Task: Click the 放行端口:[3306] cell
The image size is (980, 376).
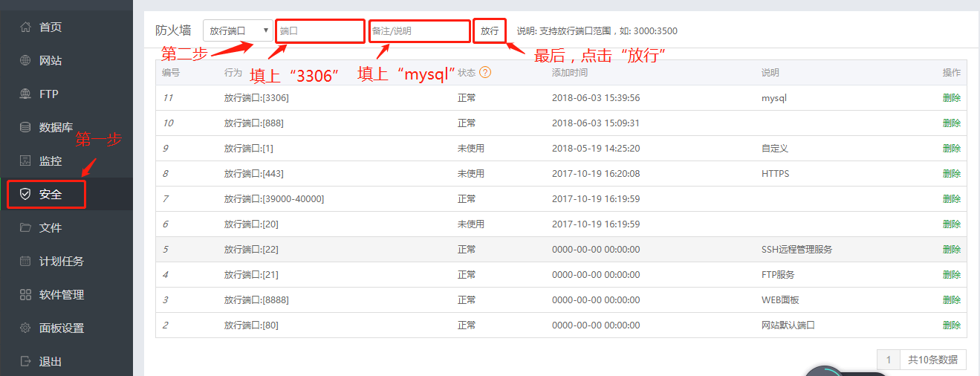Action: [x=256, y=97]
